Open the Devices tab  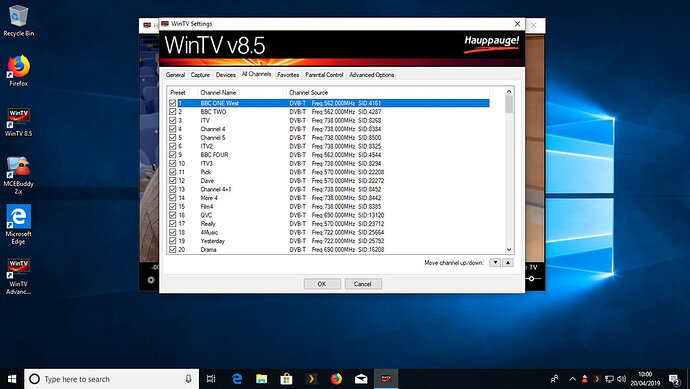(226, 75)
